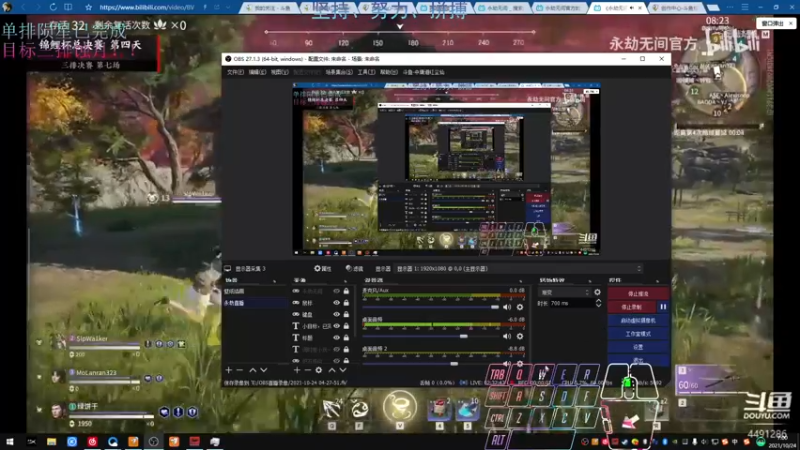The width and height of the screenshot is (800, 450).
Task: Open the 渐变 transition type dropdown
Action: pos(565,292)
